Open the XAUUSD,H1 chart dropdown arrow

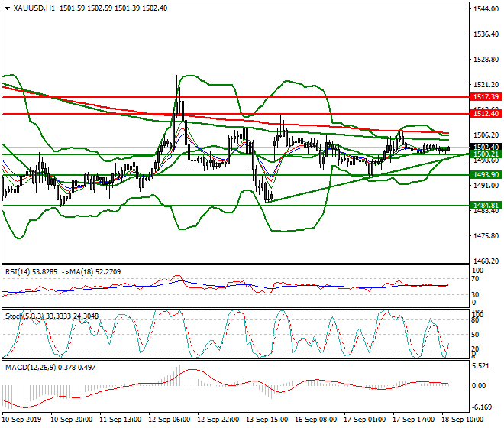click(8, 8)
